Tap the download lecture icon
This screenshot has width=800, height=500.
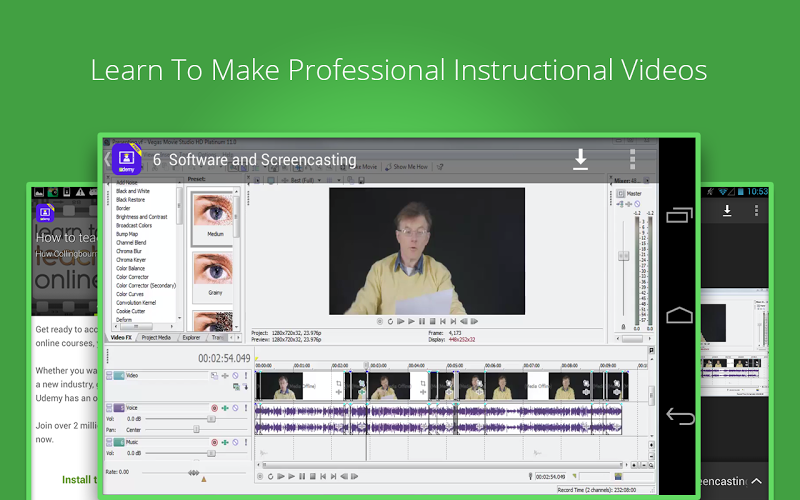(x=580, y=159)
